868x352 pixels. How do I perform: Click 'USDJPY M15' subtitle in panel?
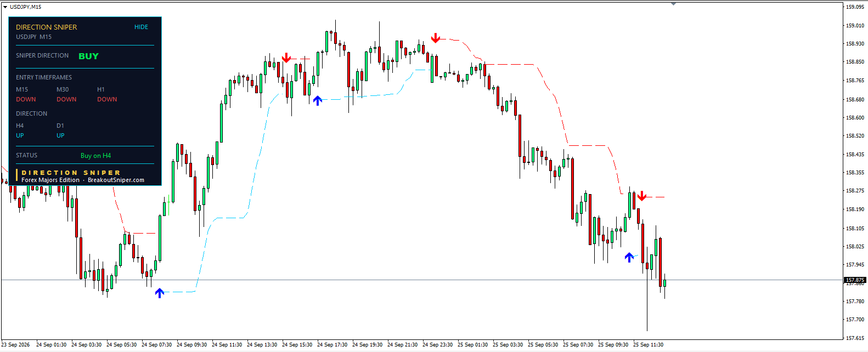(x=33, y=37)
